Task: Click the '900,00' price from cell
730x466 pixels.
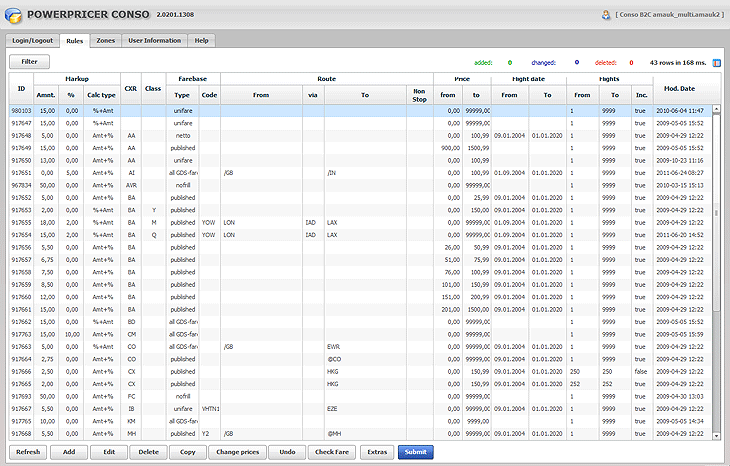Action: coord(448,148)
